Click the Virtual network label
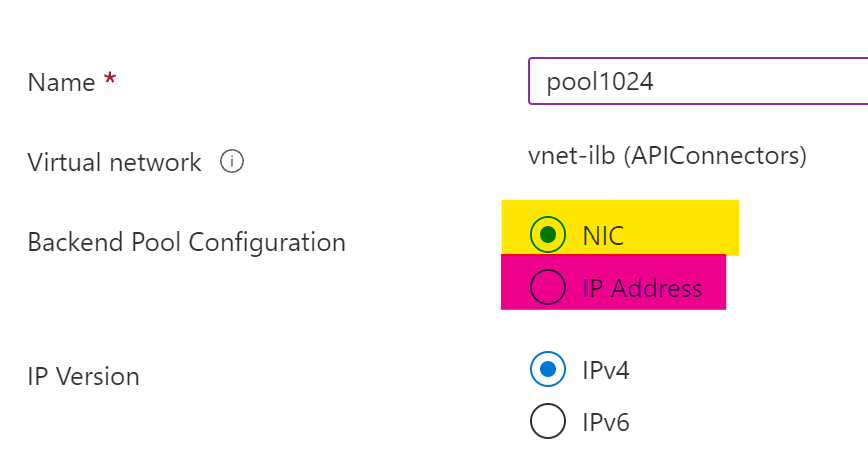This screenshot has width=868, height=472. coord(114,162)
